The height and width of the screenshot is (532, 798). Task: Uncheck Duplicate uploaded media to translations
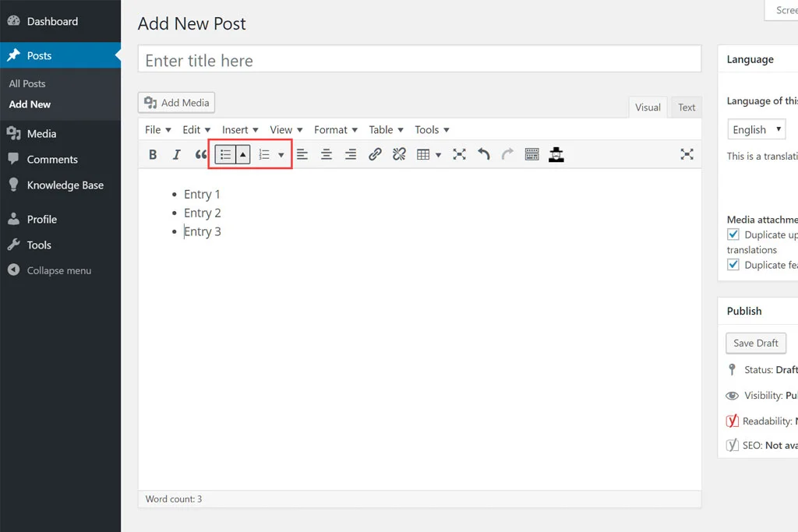(x=733, y=234)
